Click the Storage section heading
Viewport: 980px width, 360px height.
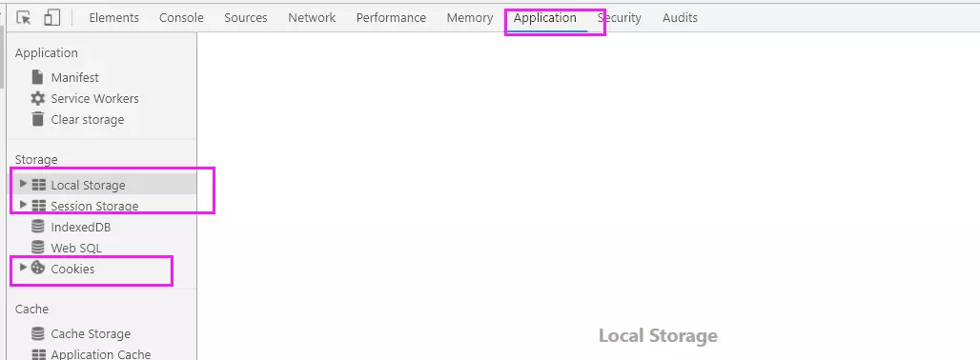point(36,160)
